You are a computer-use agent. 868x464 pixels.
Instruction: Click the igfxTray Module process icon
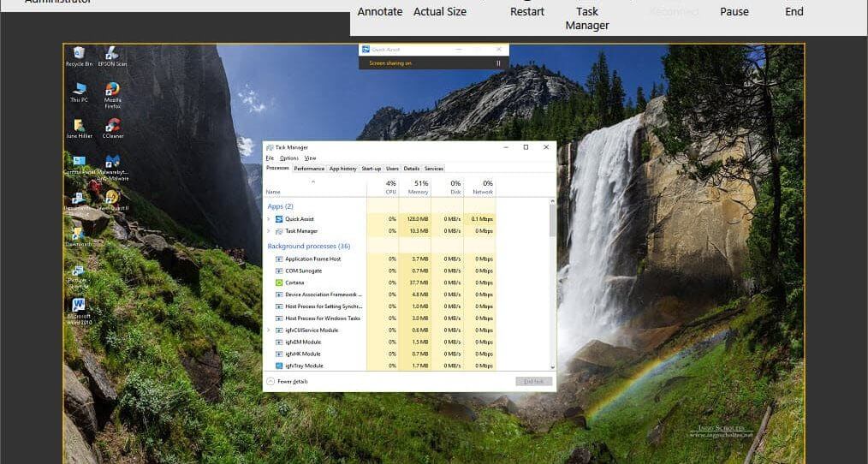[x=279, y=366]
